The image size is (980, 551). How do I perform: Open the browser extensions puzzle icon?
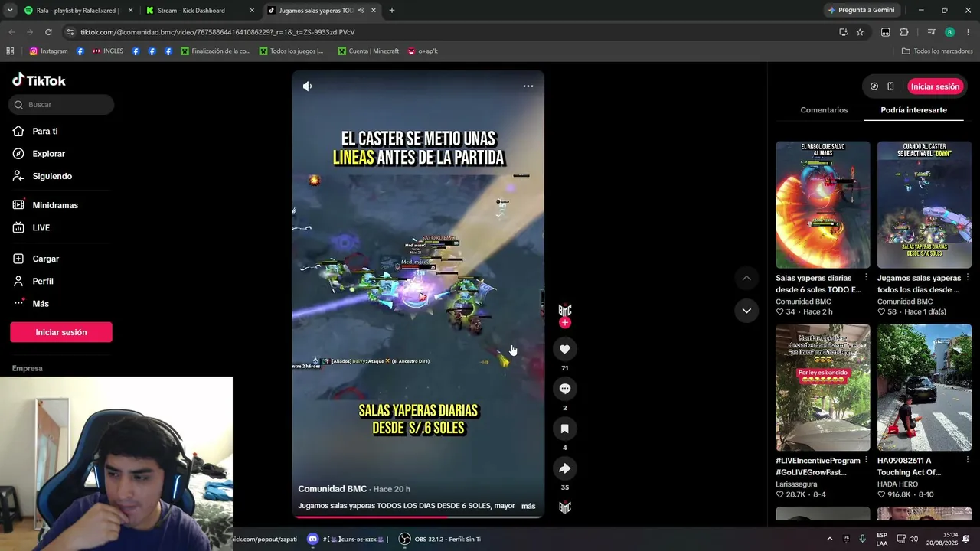(904, 32)
